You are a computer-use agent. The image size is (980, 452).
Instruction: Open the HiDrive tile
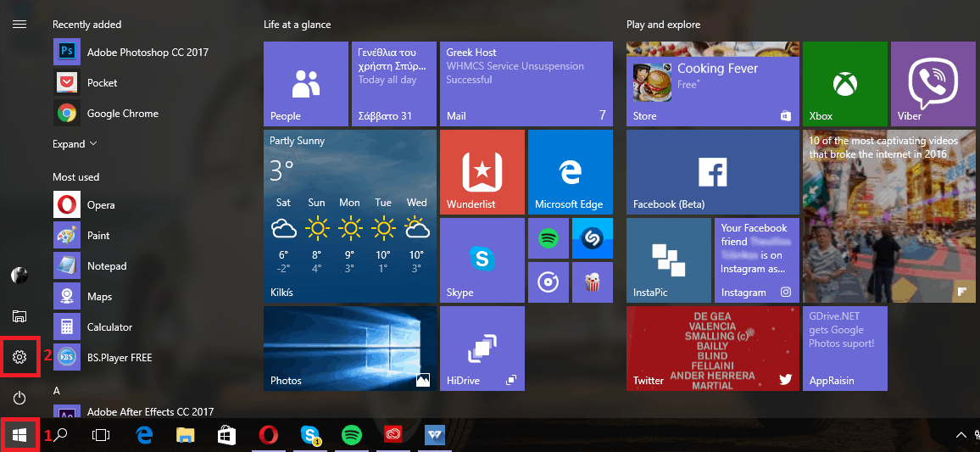[482, 349]
